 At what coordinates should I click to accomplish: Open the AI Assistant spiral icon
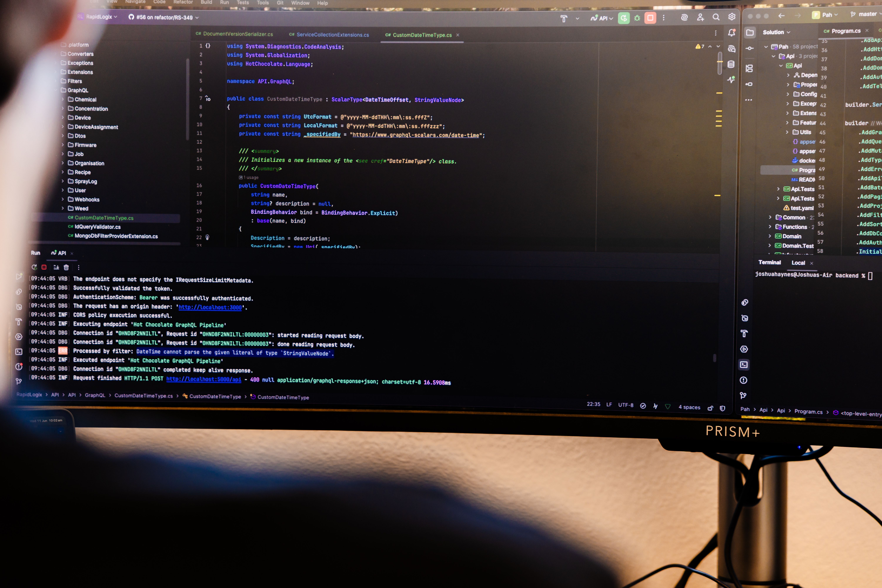[x=684, y=18]
